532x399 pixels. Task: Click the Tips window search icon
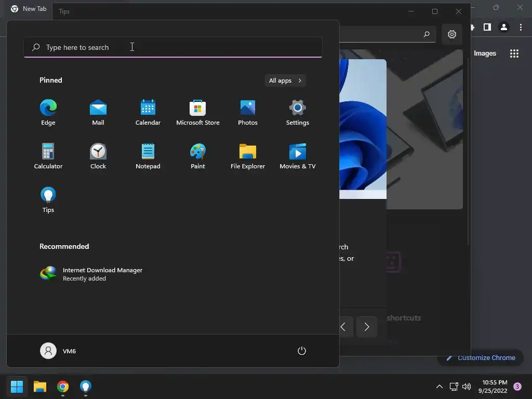(427, 34)
